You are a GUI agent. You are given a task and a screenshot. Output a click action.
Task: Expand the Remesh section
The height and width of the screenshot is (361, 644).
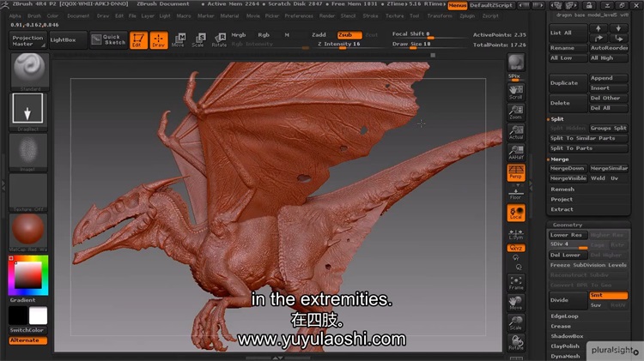(x=562, y=190)
